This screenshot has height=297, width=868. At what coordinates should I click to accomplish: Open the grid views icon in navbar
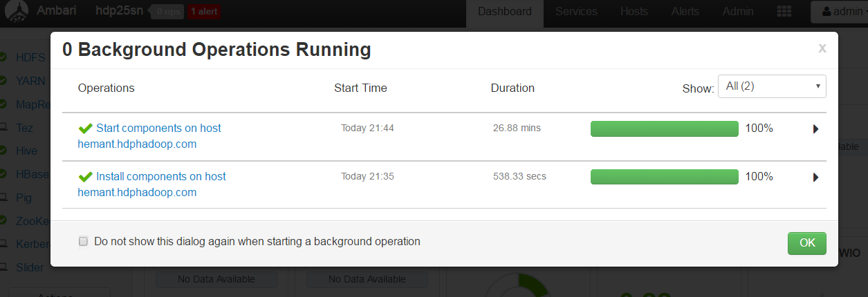[x=784, y=12]
